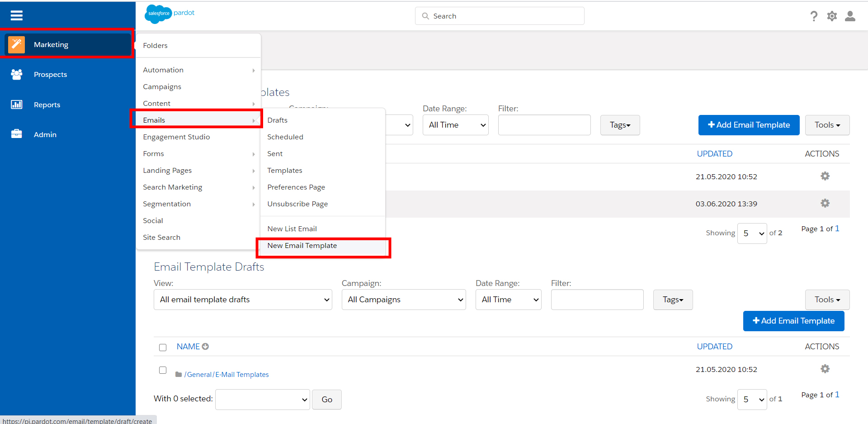The width and height of the screenshot is (868, 424).
Task: Check the /General/E-Mail Templates row checkbox
Action: (163, 370)
